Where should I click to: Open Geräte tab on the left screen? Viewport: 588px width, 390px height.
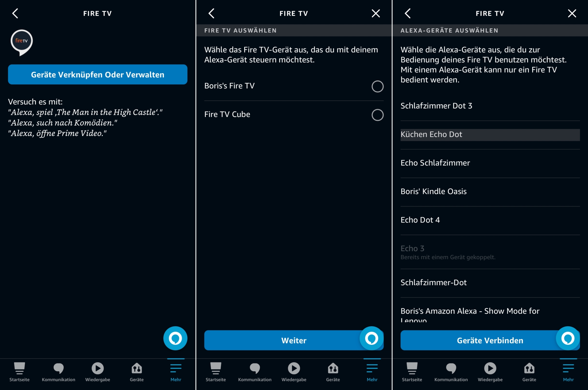click(x=137, y=372)
